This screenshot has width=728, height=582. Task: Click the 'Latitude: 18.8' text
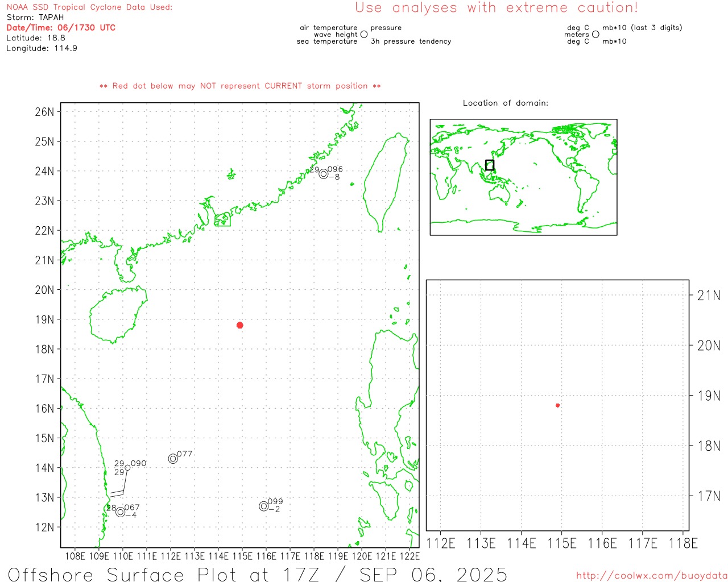coord(36,38)
